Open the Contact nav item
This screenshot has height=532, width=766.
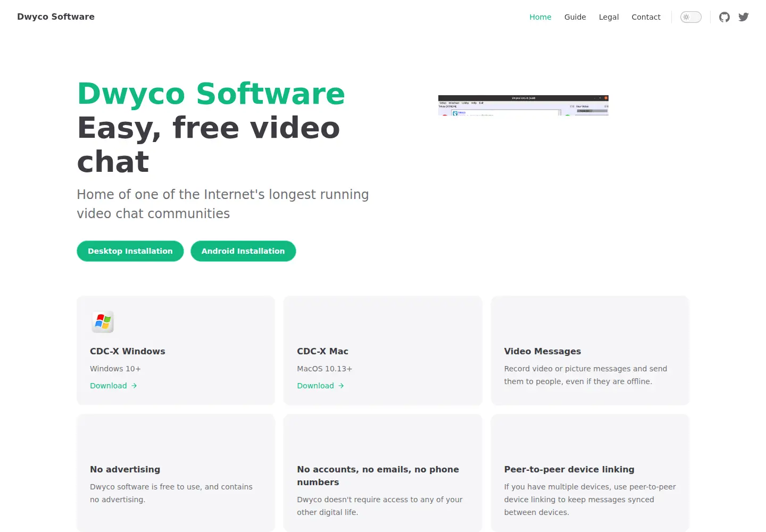(646, 17)
